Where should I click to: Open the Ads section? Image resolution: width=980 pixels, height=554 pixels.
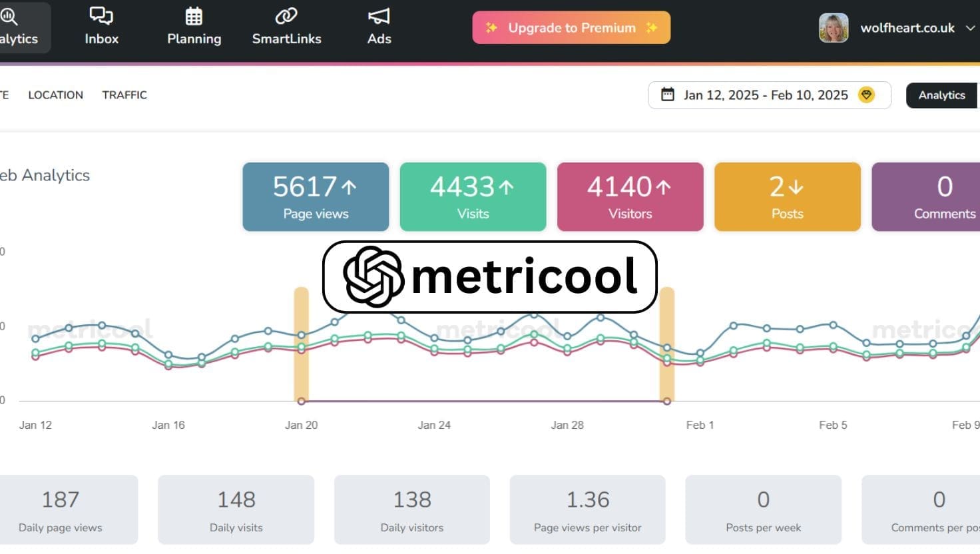pyautogui.click(x=379, y=27)
